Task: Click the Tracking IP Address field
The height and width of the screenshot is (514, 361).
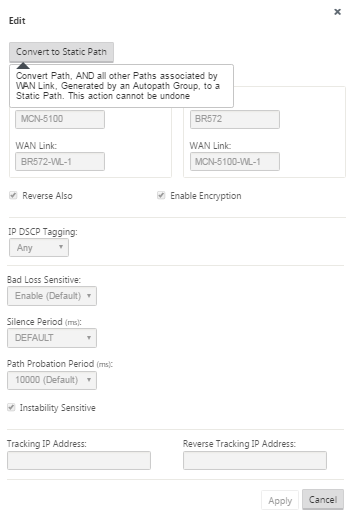Action: point(79,461)
